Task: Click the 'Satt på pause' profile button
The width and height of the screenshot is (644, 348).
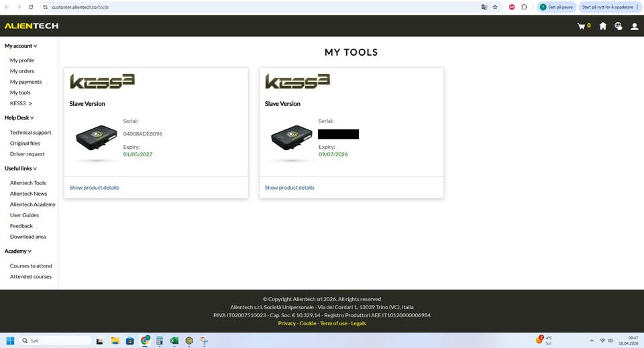Action: [556, 7]
